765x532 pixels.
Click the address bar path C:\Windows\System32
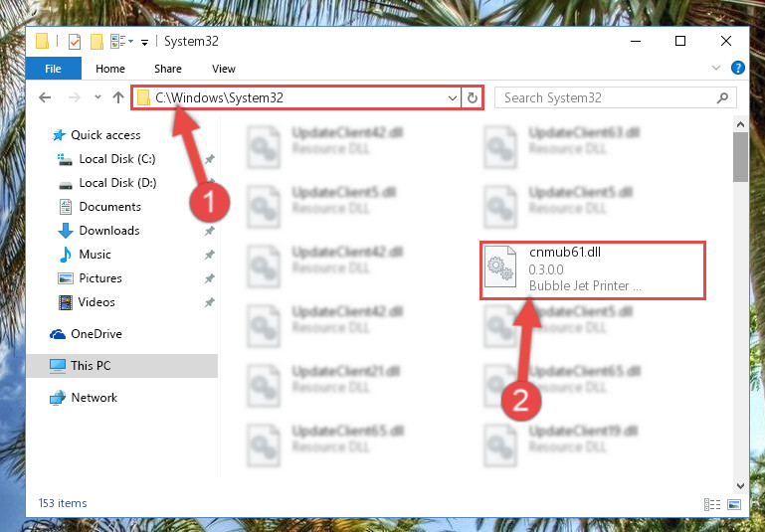[219, 97]
